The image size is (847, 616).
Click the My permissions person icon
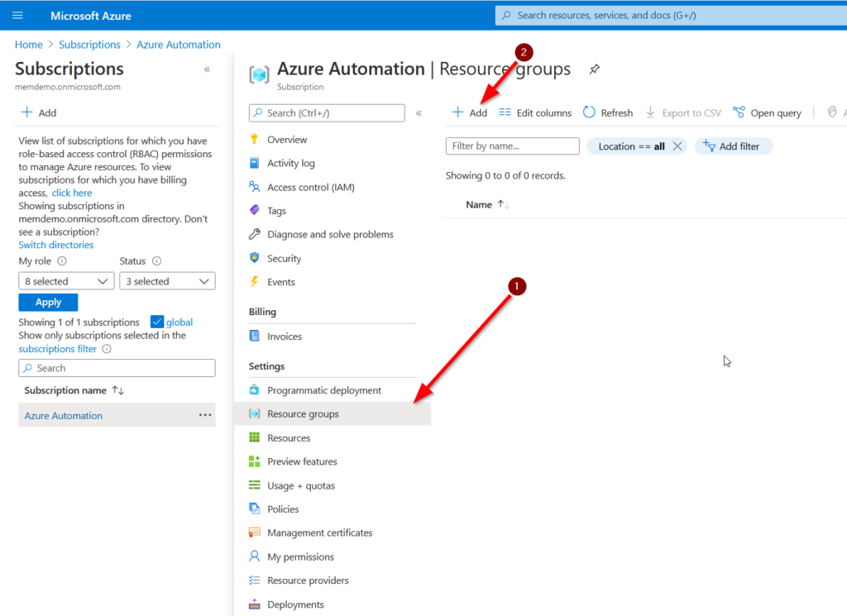[x=255, y=556]
